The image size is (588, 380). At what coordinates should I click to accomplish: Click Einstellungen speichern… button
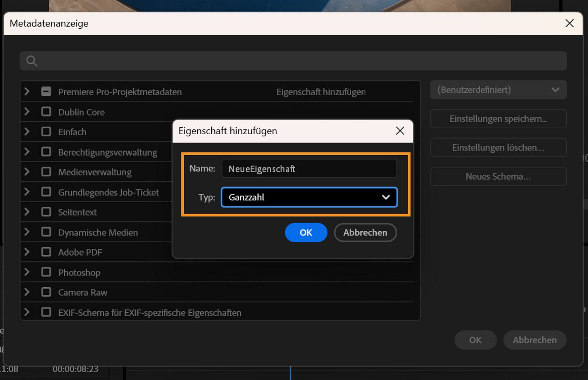[x=498, y=118]
